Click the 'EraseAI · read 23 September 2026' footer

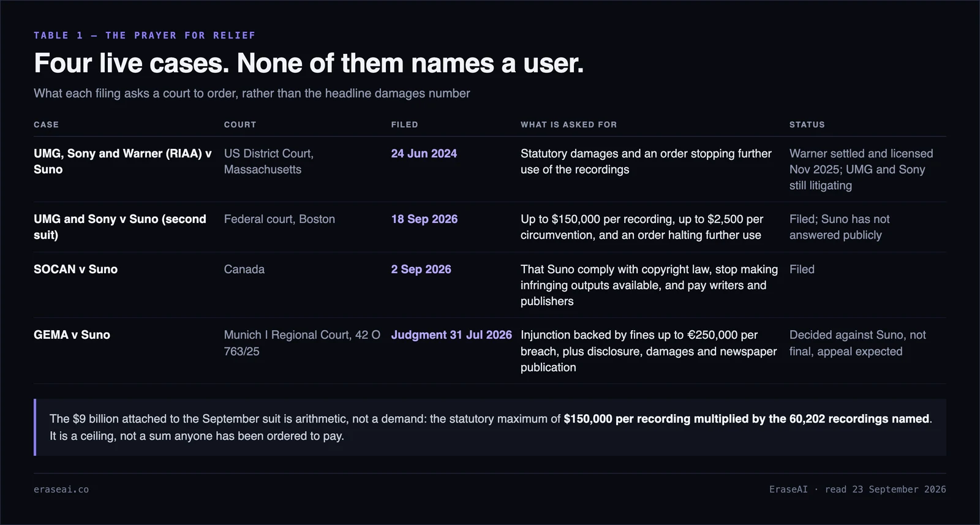click(858, 489)
